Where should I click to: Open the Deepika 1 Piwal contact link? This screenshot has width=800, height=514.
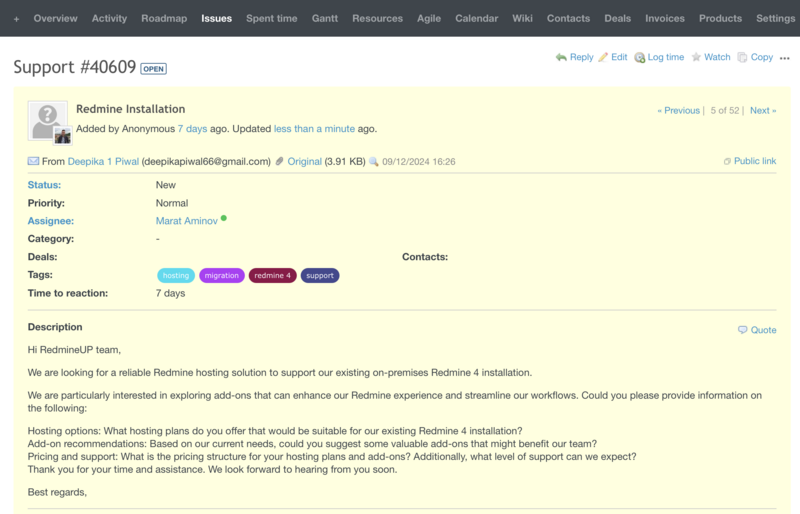tap(103, 161)
